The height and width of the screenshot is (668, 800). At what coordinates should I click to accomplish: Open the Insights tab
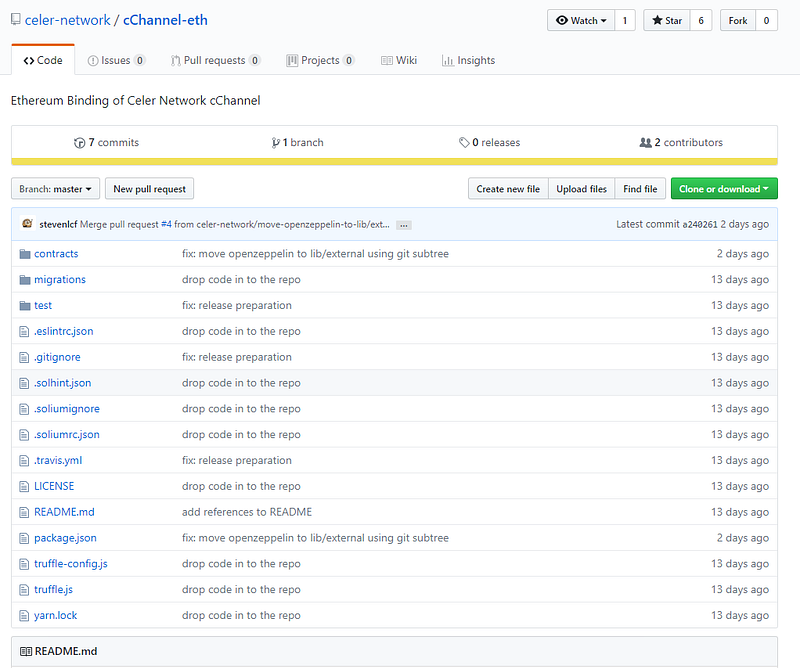coord(468,60)
